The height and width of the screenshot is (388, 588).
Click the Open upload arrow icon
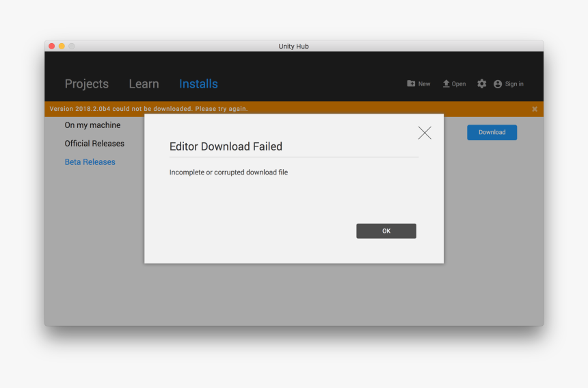point(446,83)
